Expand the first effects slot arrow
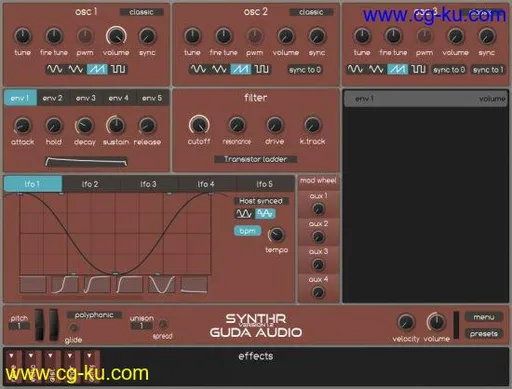 pos(11,356)
